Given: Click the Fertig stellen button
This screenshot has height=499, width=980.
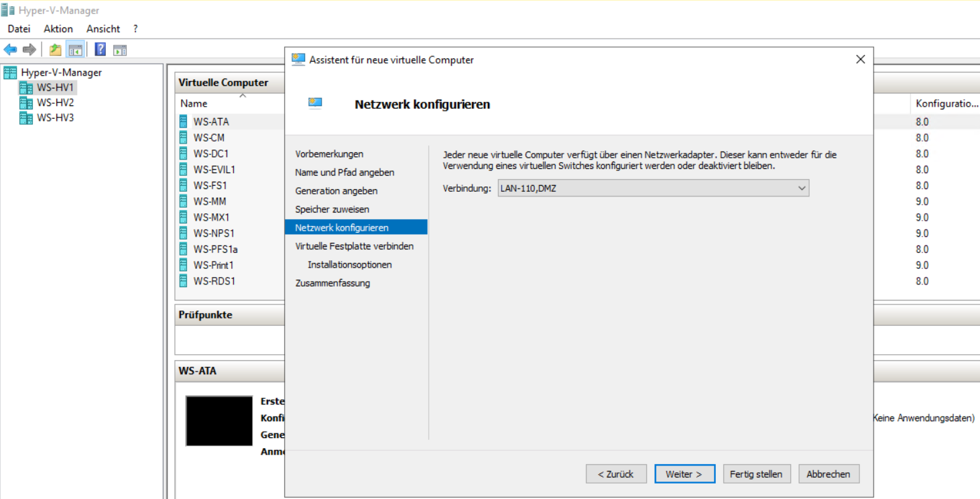Looking at the screenshot, I should (x=756, y=474).
